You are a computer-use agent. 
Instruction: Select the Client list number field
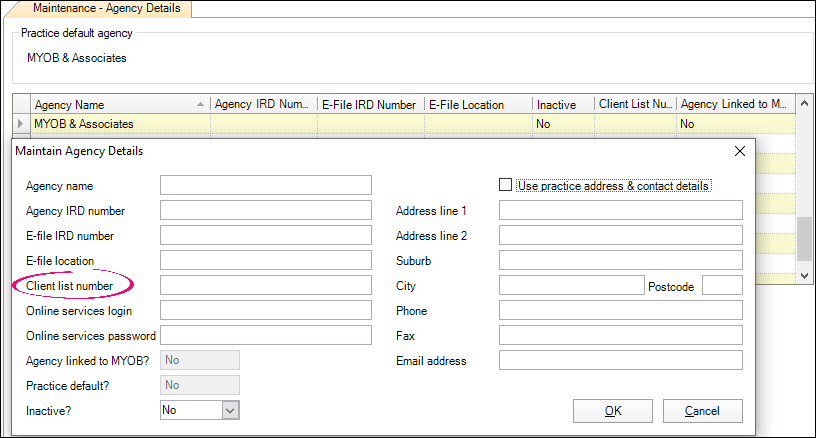coord(265,286)
